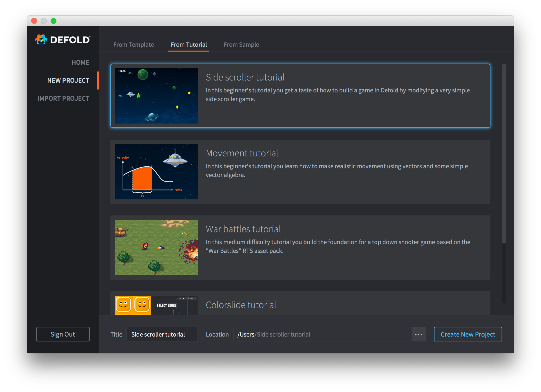Click the tutorial list vertical scrollbar
Image resolution: width=541 pixels, height=392 pixels.
504,153
